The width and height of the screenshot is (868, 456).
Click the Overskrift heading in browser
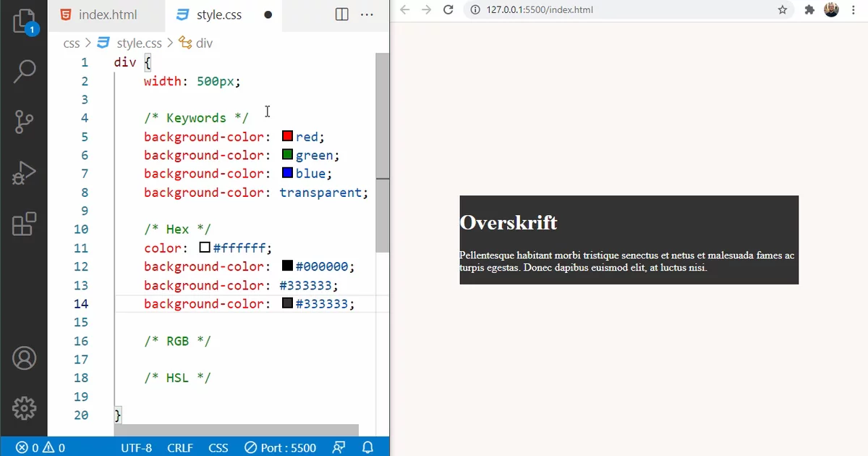(x=509, y=222)
